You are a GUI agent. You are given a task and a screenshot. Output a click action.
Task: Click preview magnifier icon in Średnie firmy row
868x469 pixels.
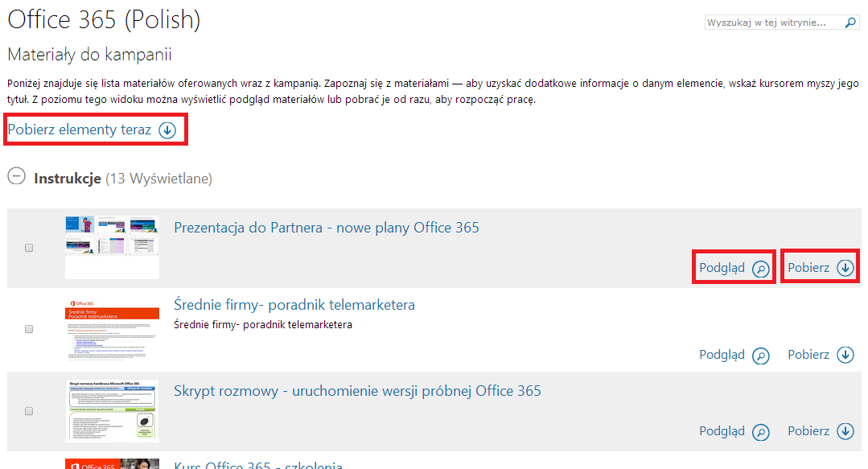click(761, 356)
